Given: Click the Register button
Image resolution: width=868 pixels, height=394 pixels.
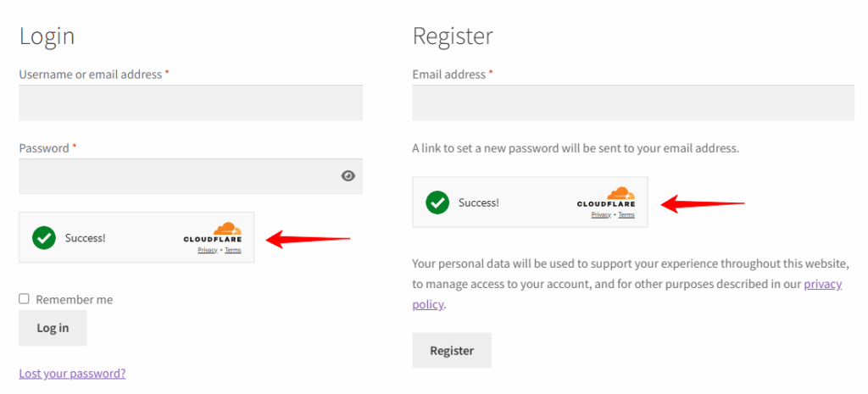Looking at the screenshot, I should (x=452, y=350).
